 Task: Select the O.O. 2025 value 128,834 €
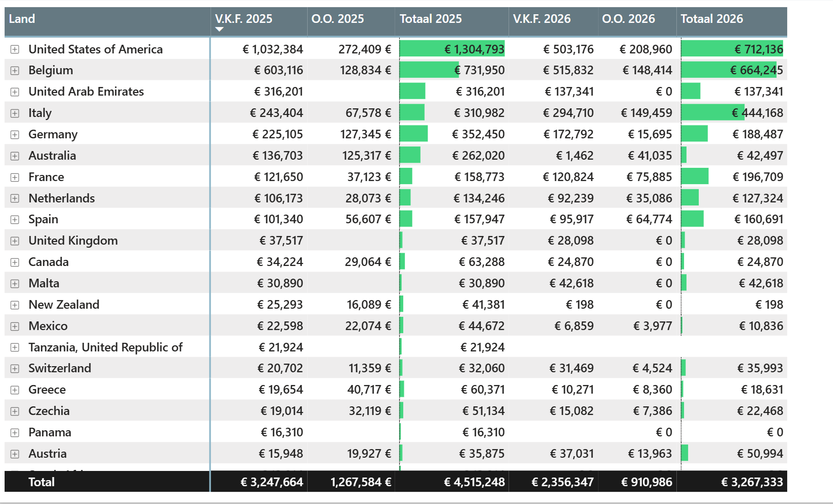(x=366, y=70)
